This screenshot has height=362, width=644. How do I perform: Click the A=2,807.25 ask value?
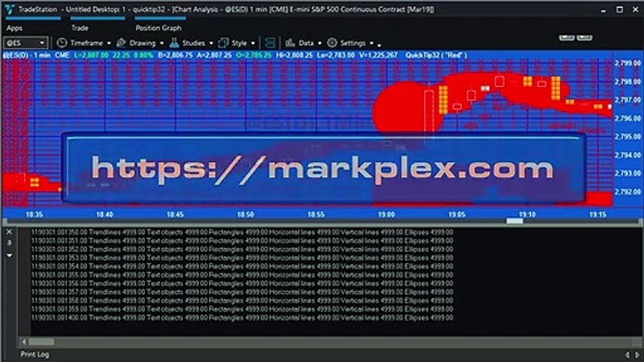(x=214, y=55)
